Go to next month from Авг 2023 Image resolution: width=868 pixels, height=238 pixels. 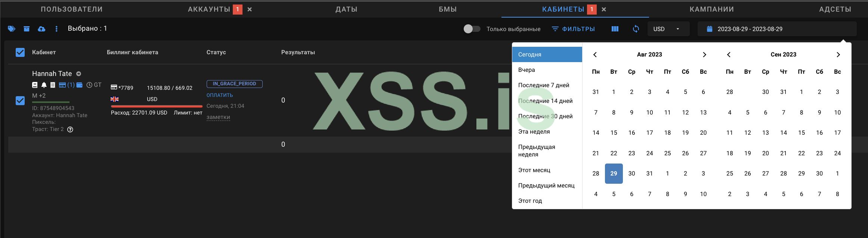704,55
